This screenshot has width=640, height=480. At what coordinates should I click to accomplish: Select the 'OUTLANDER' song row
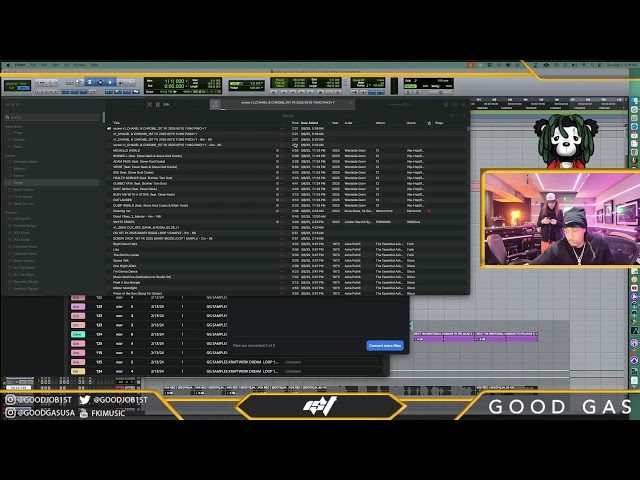coord(286,200)
